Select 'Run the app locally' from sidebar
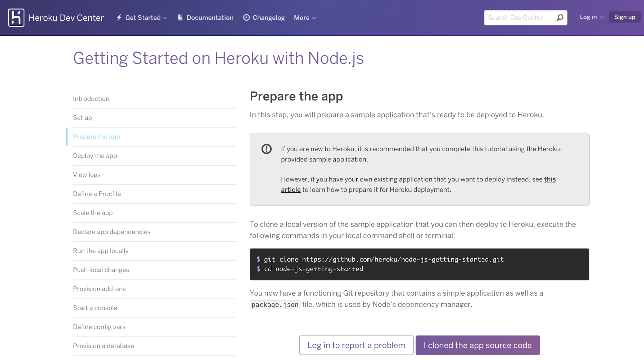644x360 pixels. (x=101, y=251)
